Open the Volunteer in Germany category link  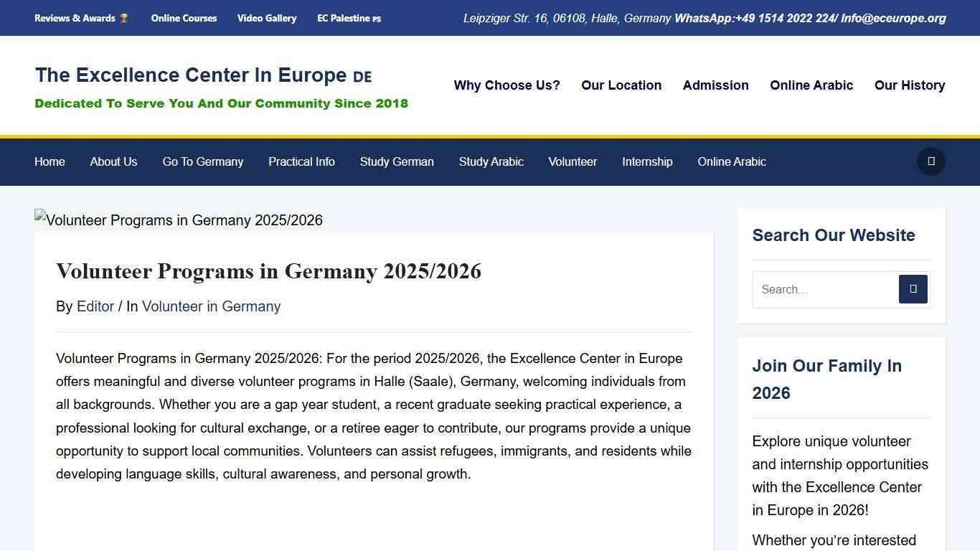click(211, 306)
